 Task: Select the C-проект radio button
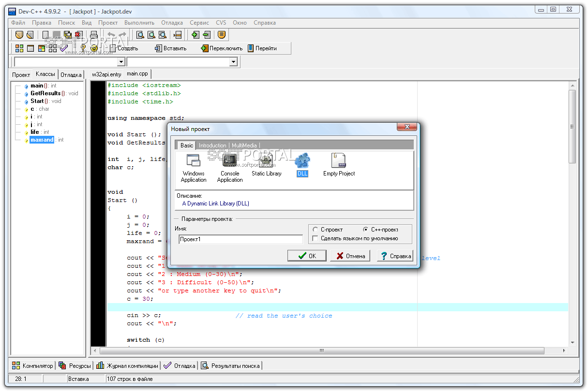coord(316,230)
